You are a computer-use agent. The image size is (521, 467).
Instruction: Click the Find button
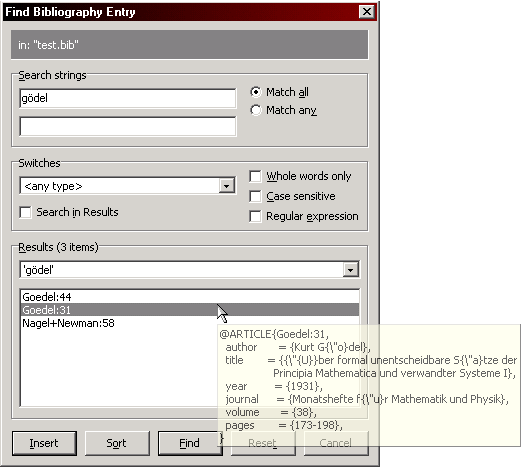coord(190,443)
